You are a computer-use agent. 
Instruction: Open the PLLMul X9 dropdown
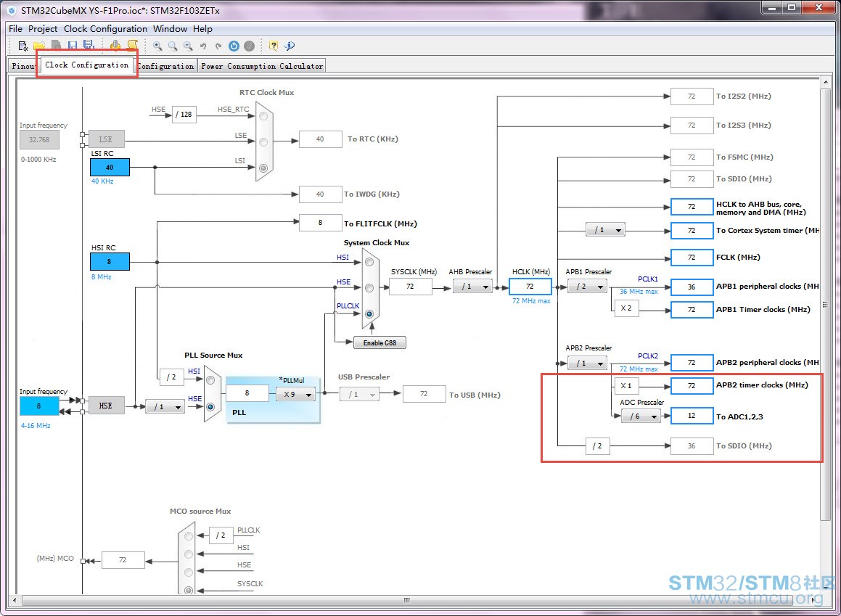click(295, 395)
